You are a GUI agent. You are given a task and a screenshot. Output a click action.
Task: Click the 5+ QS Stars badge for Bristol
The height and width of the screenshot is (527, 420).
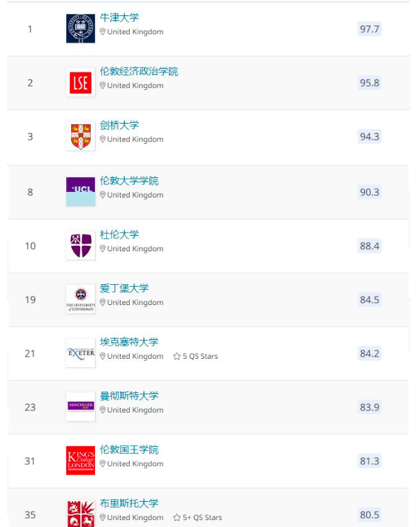coord(198,518)
